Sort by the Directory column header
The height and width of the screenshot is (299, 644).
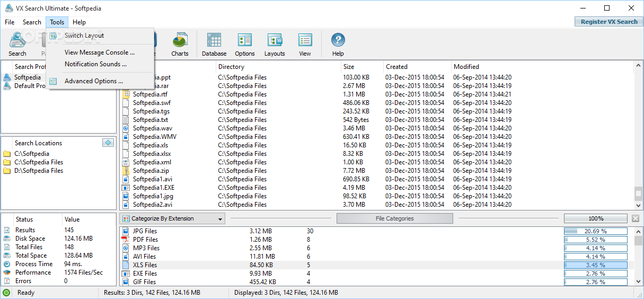click(278, 67)
